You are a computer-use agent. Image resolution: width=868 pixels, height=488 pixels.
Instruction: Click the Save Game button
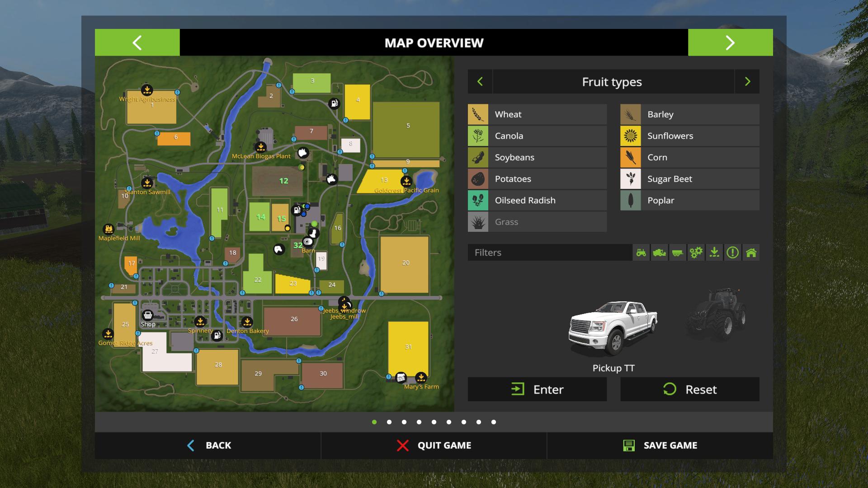[660, 446]
